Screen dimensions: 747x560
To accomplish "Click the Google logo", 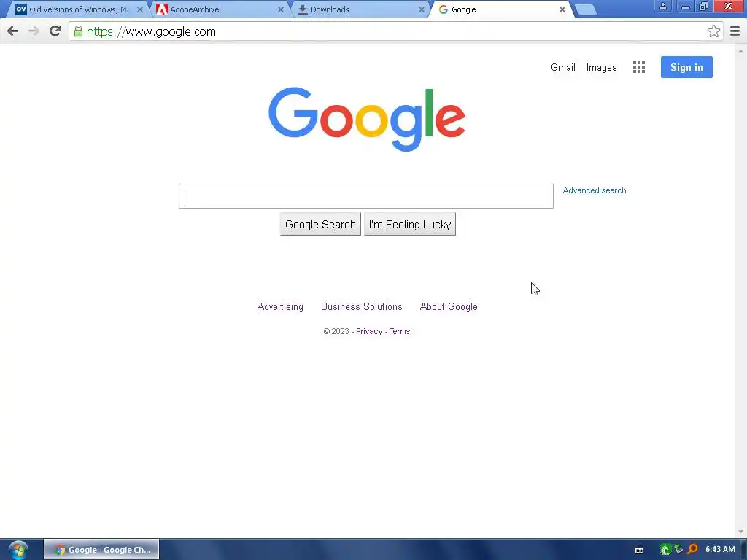I will [x=367, y=119].
